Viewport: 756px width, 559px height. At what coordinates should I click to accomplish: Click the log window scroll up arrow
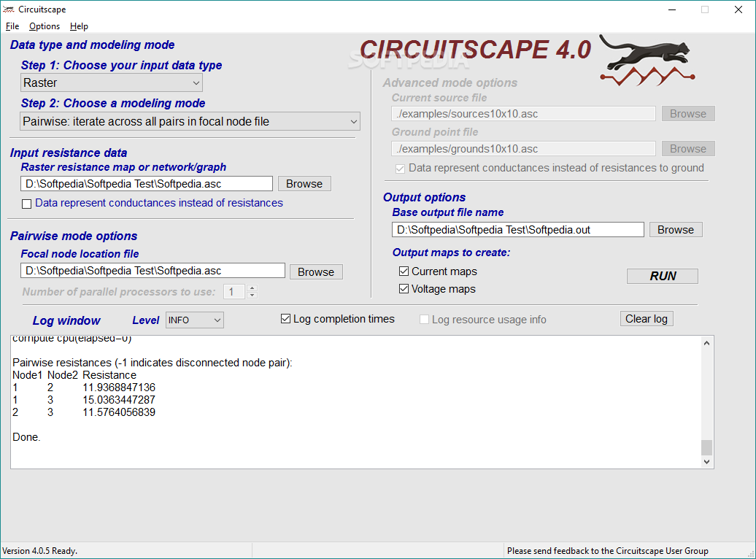[706, 343]
